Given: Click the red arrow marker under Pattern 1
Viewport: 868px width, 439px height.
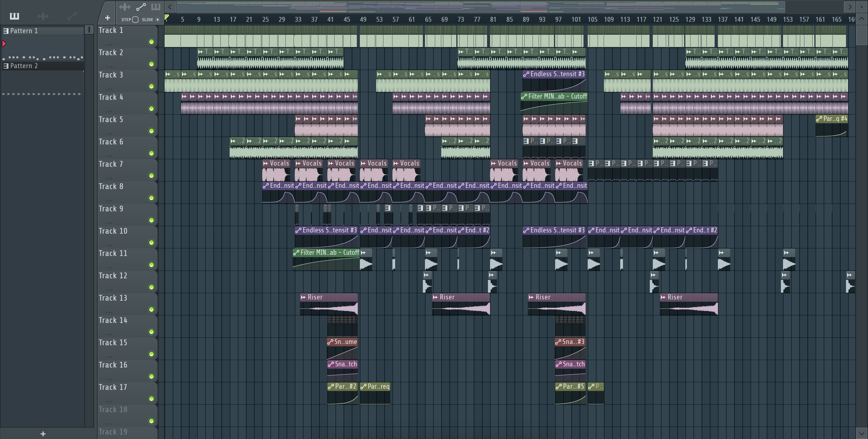Looking at the screenshot, I should tap(4, 43).
